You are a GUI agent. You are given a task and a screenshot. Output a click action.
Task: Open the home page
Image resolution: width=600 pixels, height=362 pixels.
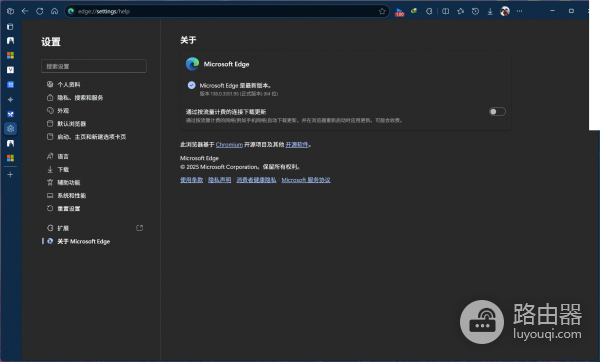pos(54,11)
